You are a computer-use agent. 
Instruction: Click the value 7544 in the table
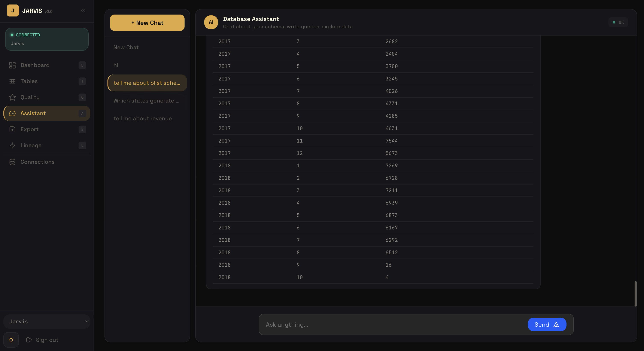click(392, 141)
